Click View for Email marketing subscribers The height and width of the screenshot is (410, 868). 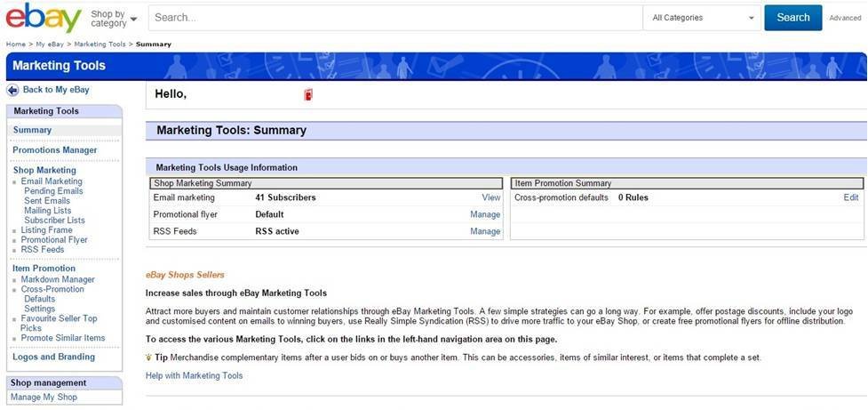(x=491, y=197)
